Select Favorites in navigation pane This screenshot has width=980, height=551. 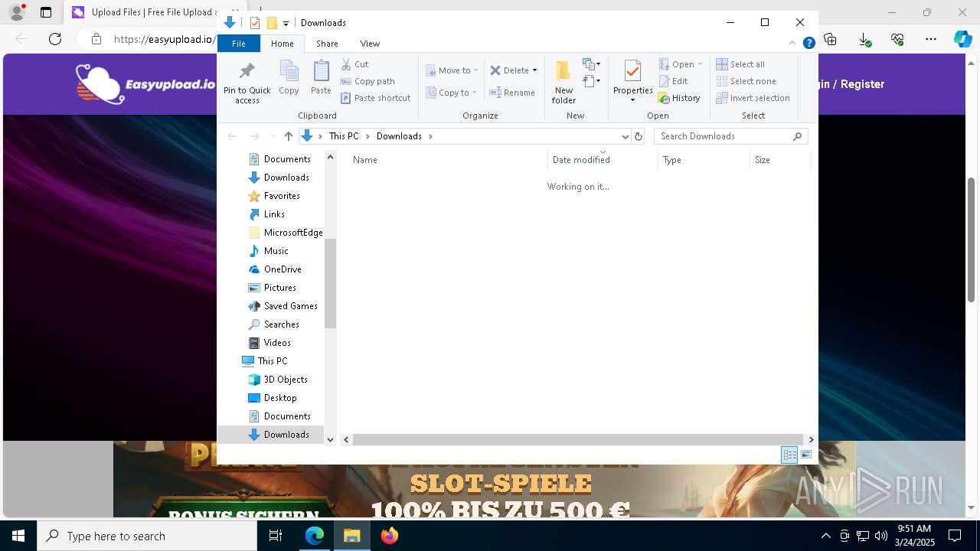click(282, 196)
